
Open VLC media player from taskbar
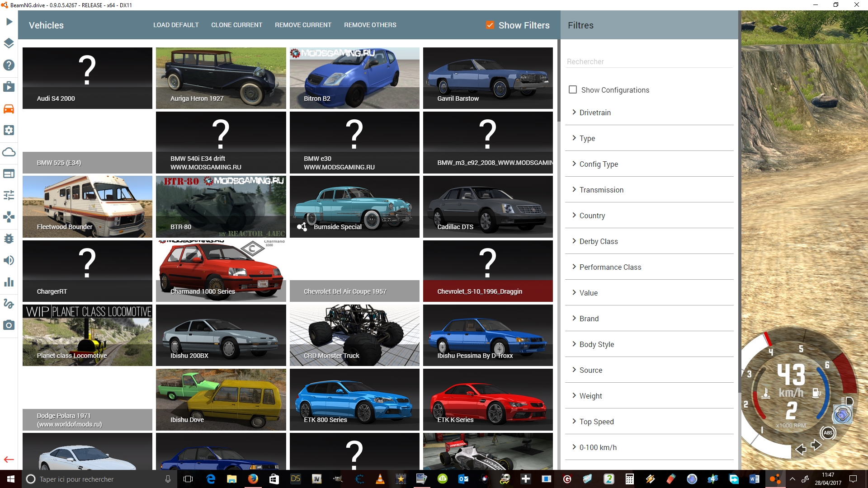380,479
